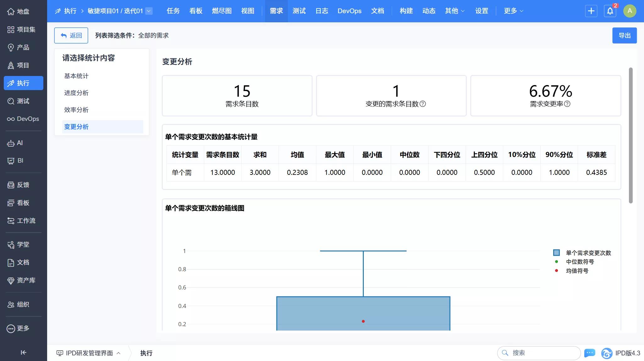Collapse the IPD研发管理界面 selector at bottom
The height and width of the screenshot is (361, 644).
coord(119,353)
